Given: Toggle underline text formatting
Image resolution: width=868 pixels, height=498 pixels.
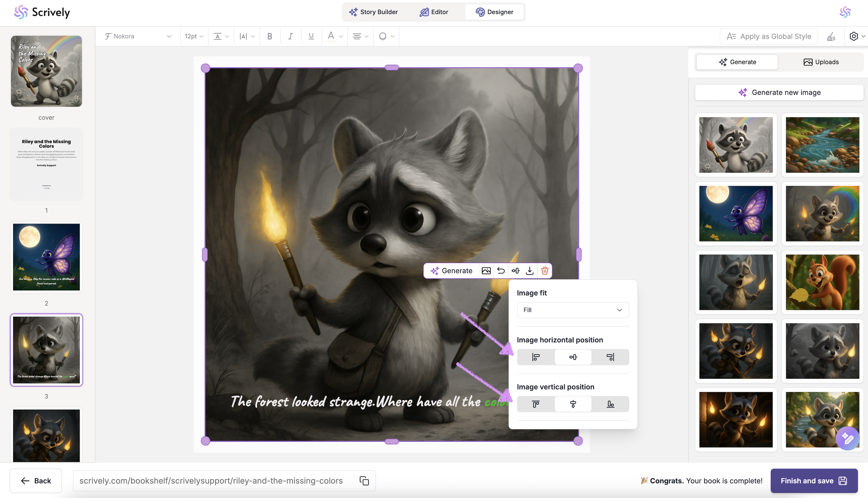Looking at the screenshot, I should (311, 36).
